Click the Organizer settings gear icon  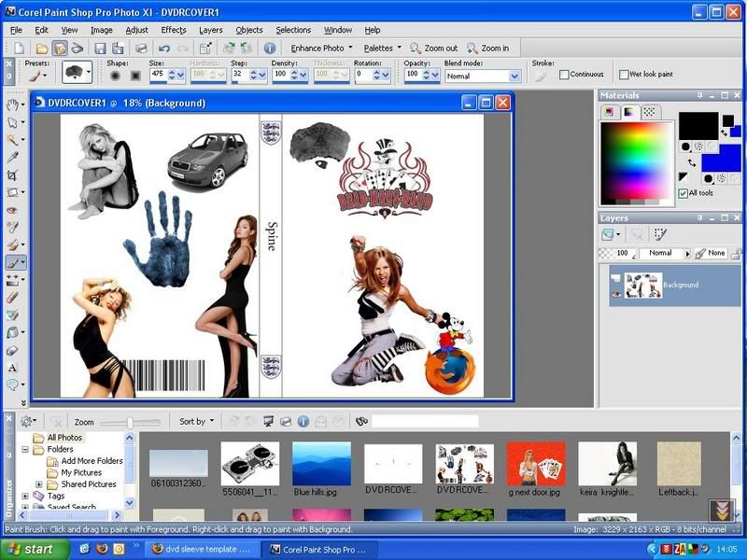click(x=26, y=421)
